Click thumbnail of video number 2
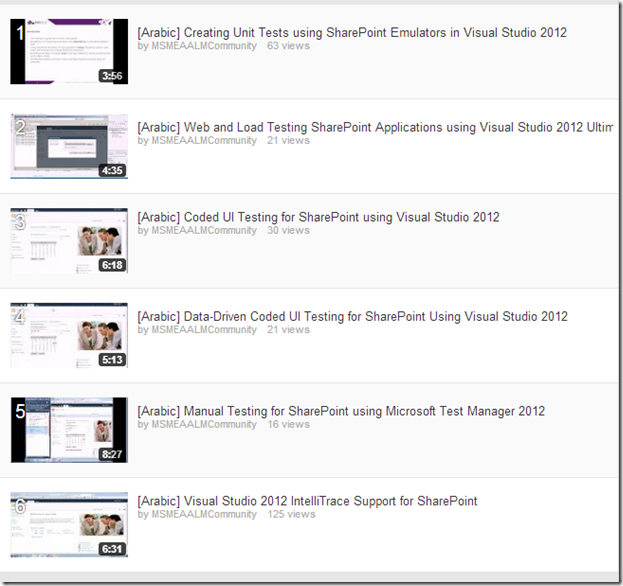 point(69,145)
